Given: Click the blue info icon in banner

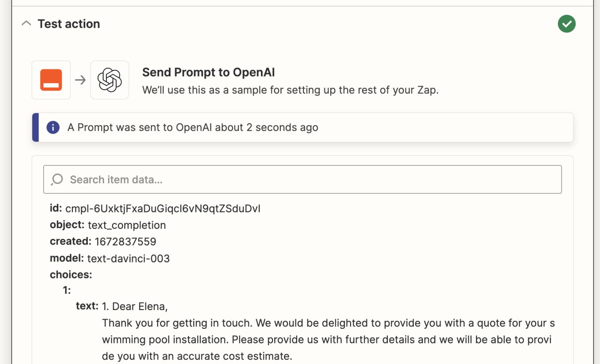Looking at the screenshot, I should pyautogui.click(x=53, y=127).
